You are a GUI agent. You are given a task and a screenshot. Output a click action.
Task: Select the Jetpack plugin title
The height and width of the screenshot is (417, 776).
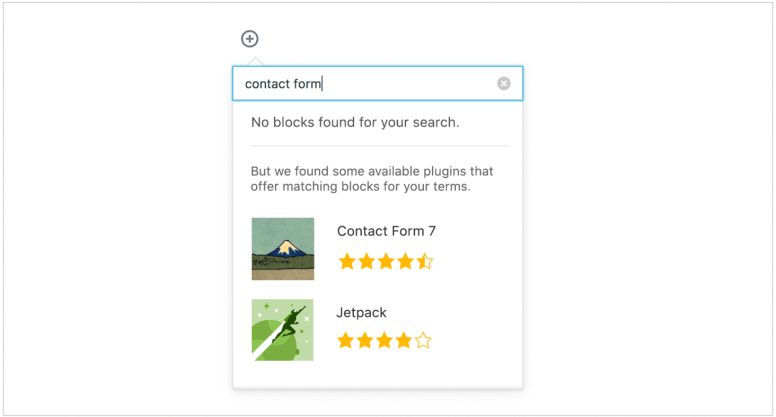coord(361,313)
